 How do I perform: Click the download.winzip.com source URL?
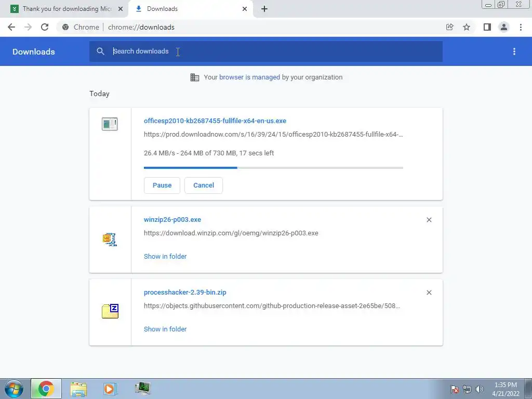pyautogui.click(x=231, y=233)
